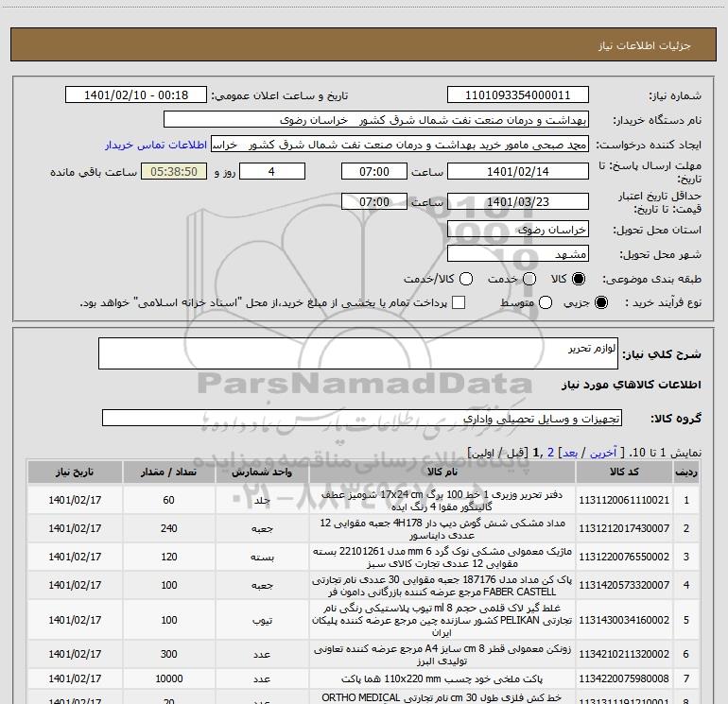Click the ایجاد کننده درخواست field
Screen dimensions: 728x704
point(400,145)
